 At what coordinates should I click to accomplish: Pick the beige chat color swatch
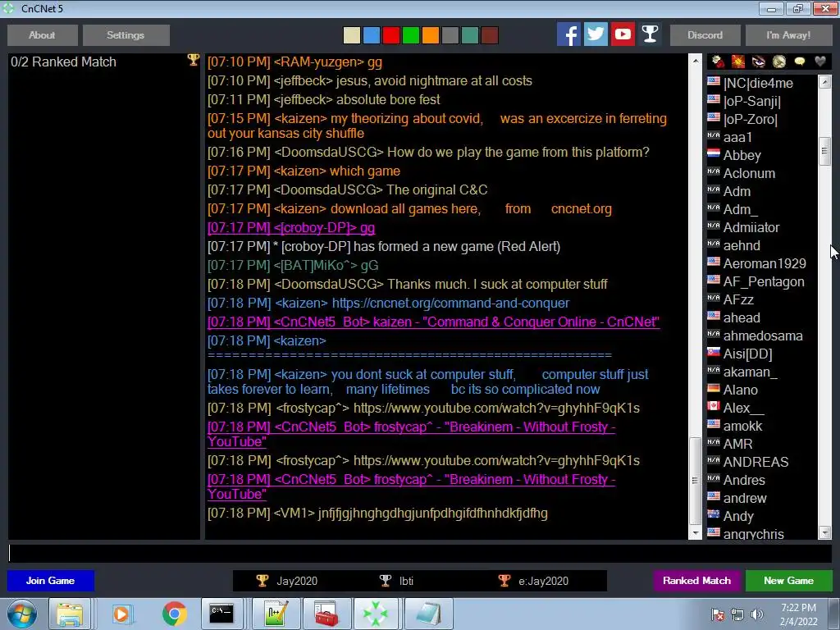(352, 35)
